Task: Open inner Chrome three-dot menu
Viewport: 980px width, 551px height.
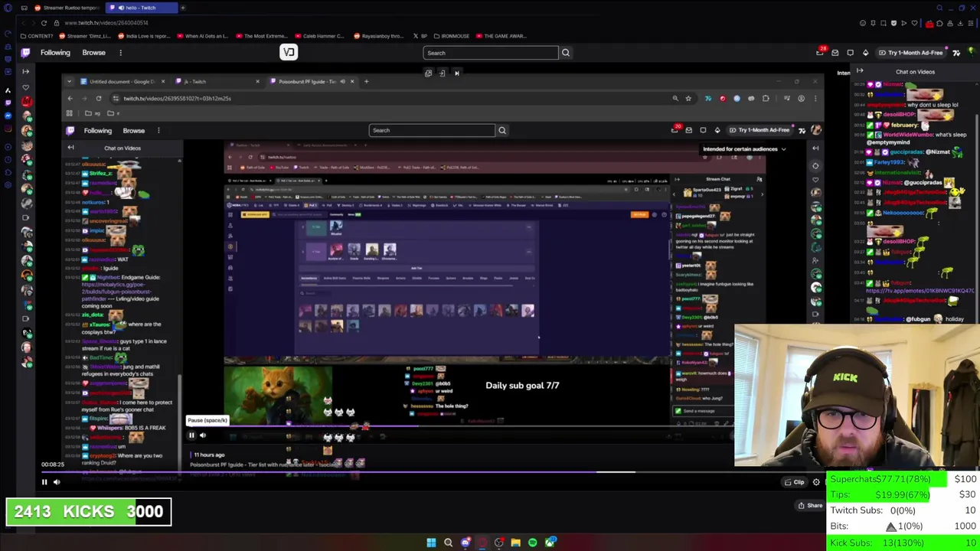Action: pyautogui.click(x=816, y=98)
